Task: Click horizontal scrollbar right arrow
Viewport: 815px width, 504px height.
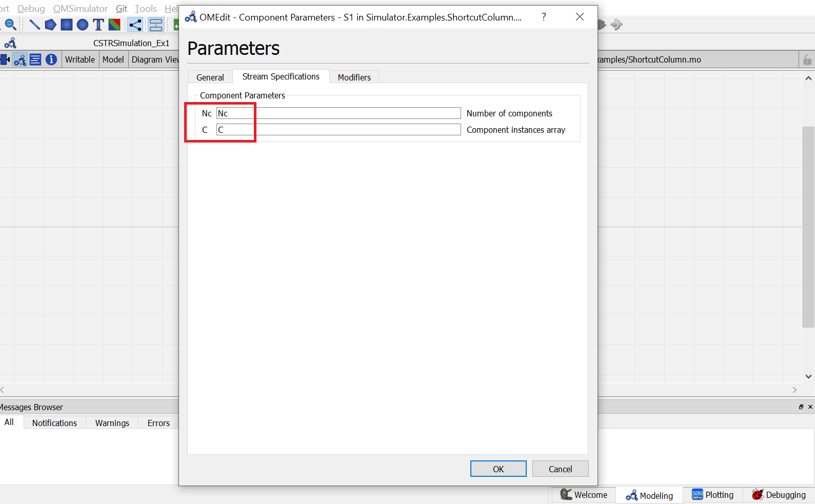Action: point(794,390)
